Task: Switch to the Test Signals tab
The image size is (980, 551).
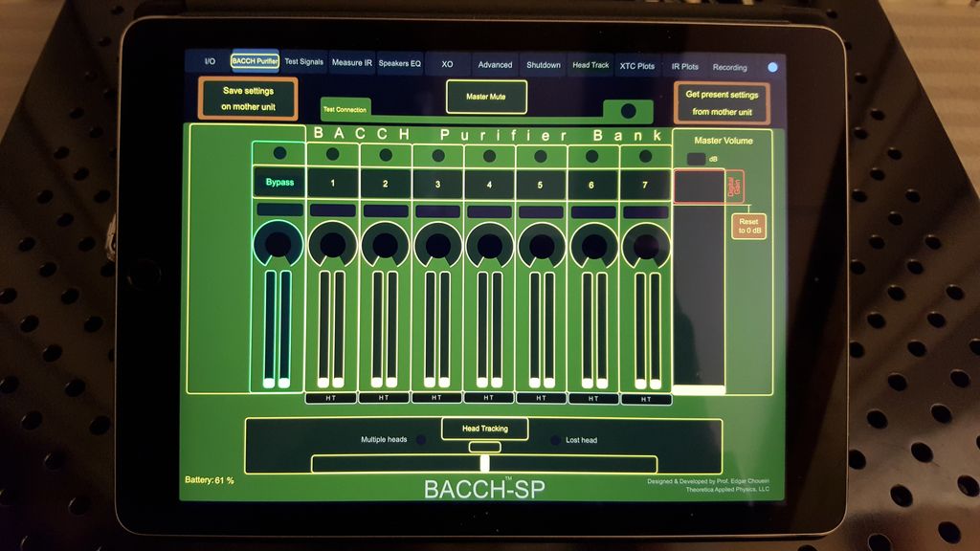Action: point(303,62)
